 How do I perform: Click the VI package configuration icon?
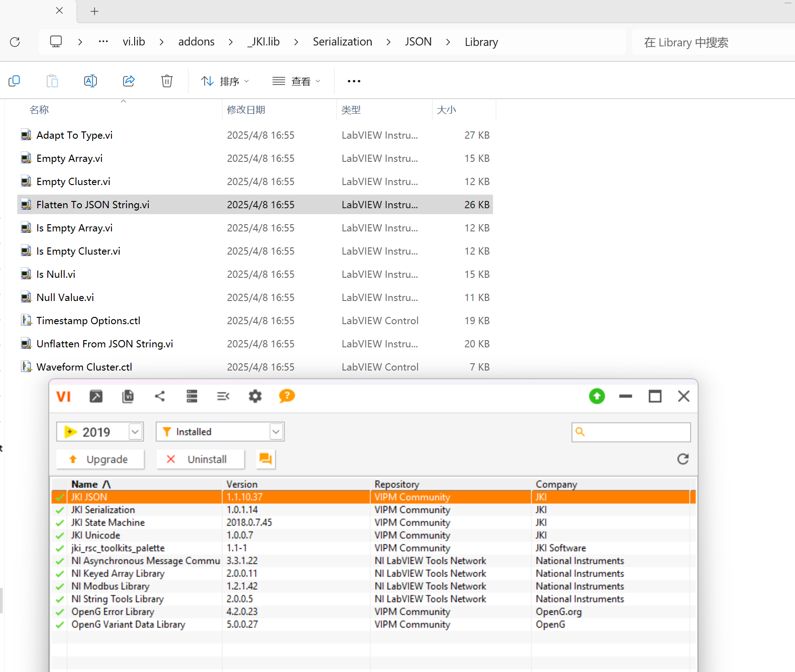click(x=128, y=396)
